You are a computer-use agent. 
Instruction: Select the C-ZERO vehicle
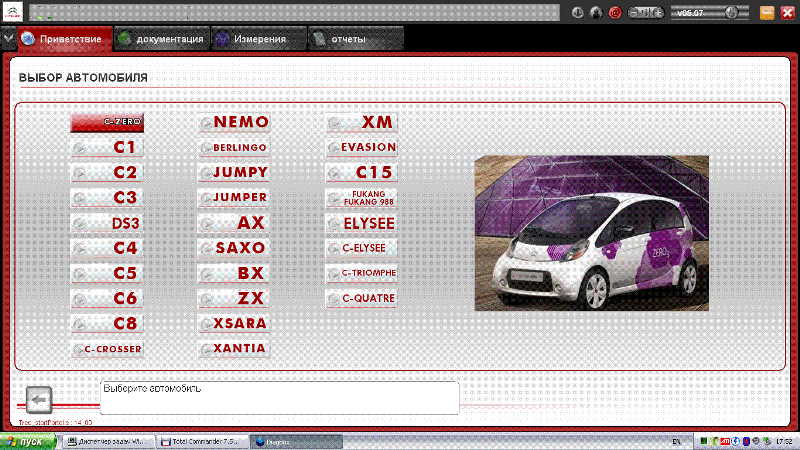(108, 122)
